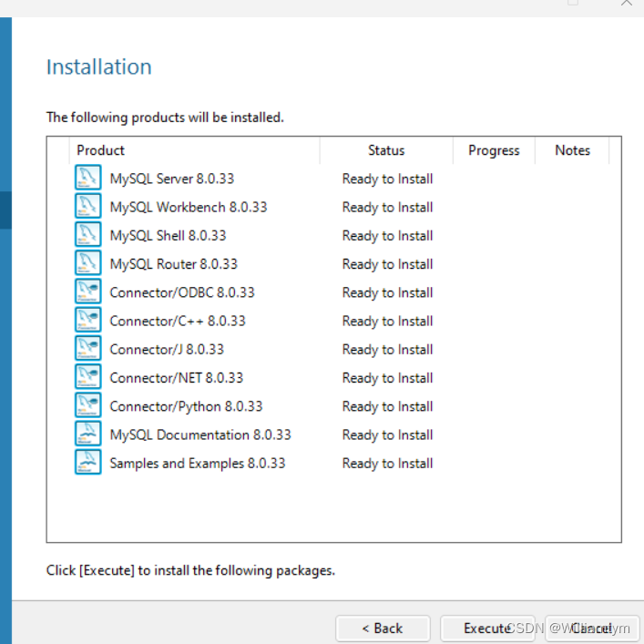The image size is (644, 644).
Task: Click the MySQL Server 8.0.33 product icon
Action: 87,178
